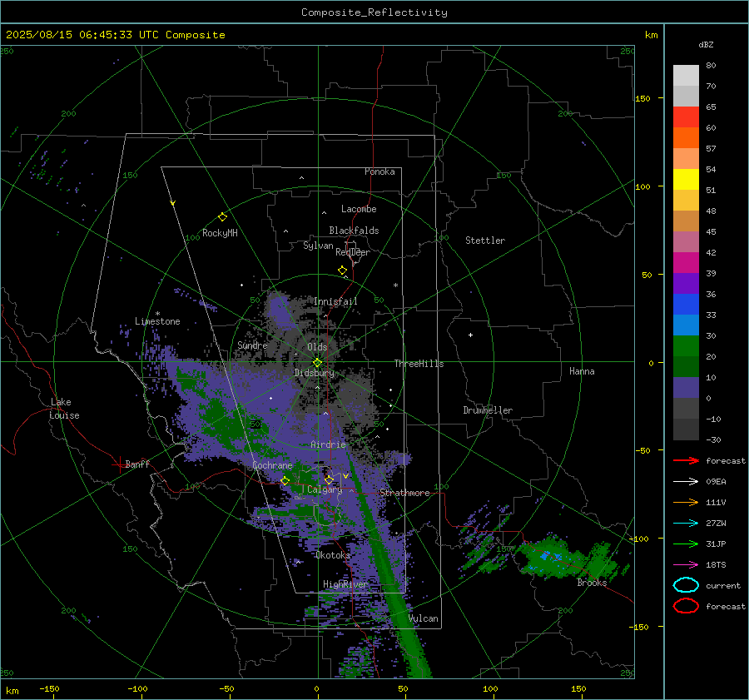Click the Composite_Reflectivity title
Image resolution: width=749 pixels, height=700 pixels.
[x=374, y=12]
